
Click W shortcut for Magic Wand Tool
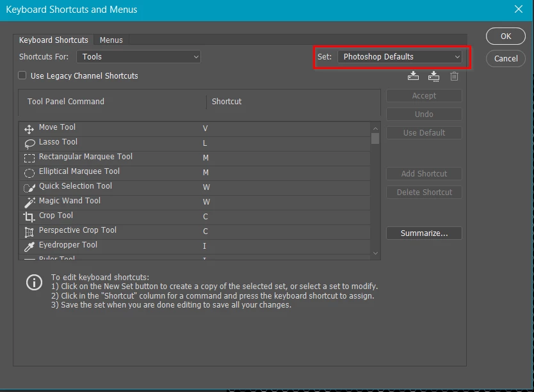click(206, 202)
